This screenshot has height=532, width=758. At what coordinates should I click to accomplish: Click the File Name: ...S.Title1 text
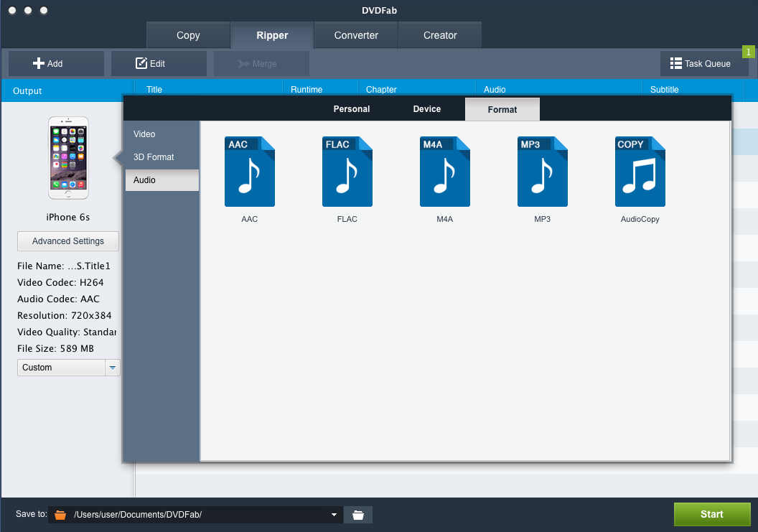64,266
